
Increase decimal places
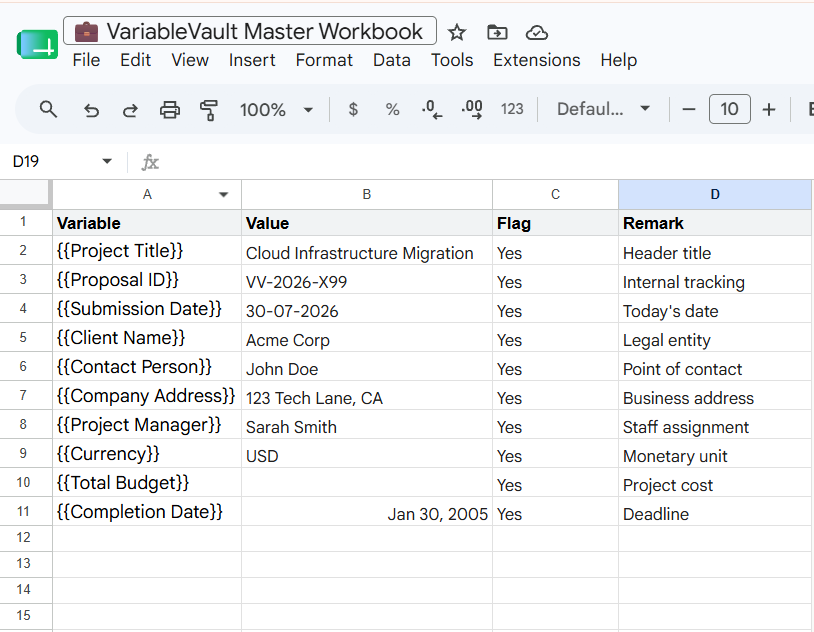coord(472,109)
